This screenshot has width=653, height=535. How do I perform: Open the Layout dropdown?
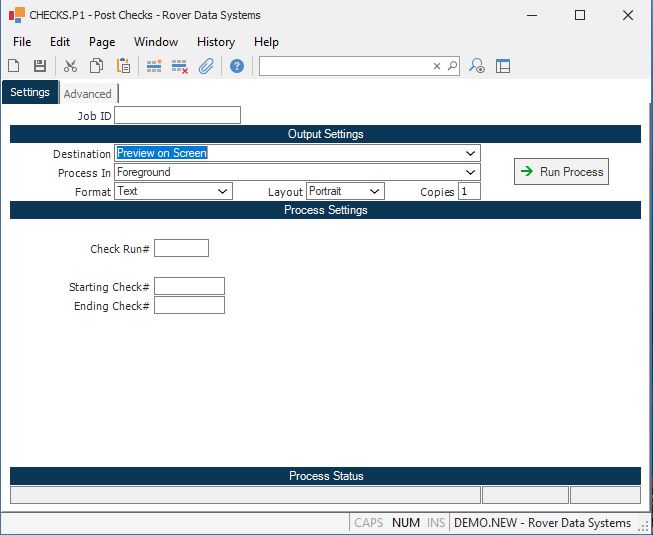375,191
